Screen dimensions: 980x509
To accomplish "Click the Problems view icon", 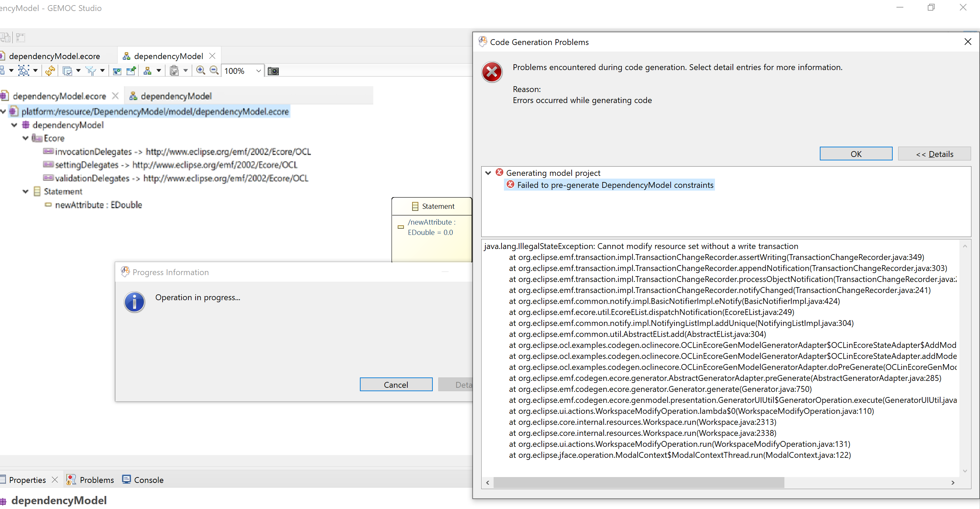I will point(71,479).
